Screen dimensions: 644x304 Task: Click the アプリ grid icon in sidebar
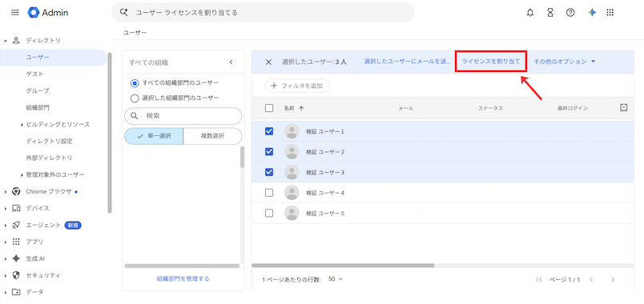point(17,242)
